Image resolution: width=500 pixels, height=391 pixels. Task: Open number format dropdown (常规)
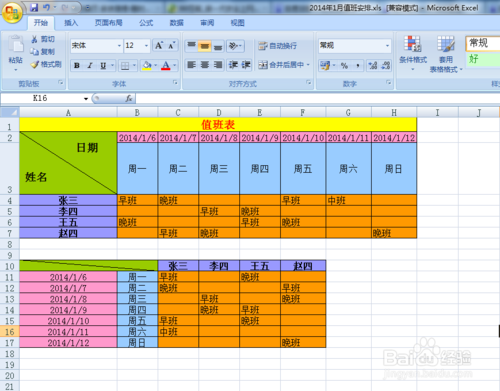pos(387,45)
